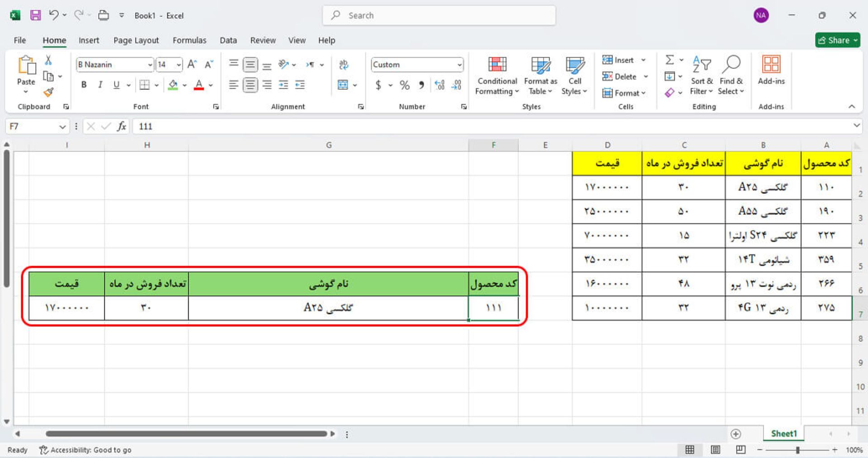This screenshot has height=458, width=868.
Task: Click the zoom slider handle
Action: coord(798,450)
